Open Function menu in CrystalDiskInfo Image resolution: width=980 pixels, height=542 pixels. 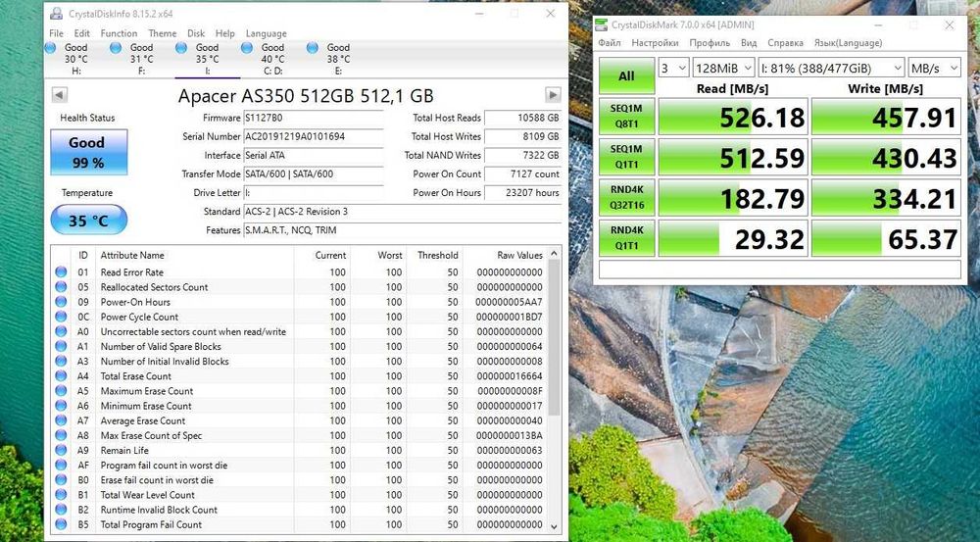point(119,33)
